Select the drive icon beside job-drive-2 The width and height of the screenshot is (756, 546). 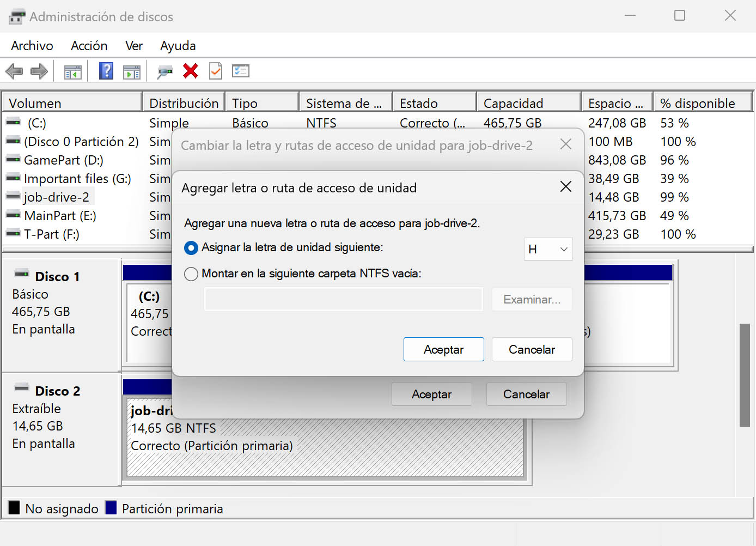coord(13,196)
